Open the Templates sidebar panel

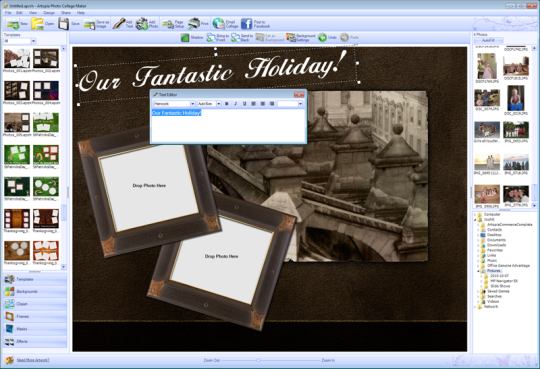34,279
